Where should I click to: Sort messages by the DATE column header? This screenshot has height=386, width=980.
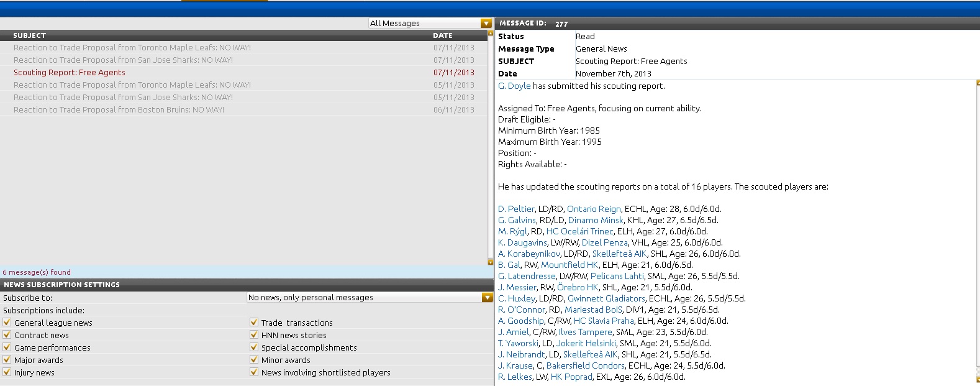[x=442, y=35]
